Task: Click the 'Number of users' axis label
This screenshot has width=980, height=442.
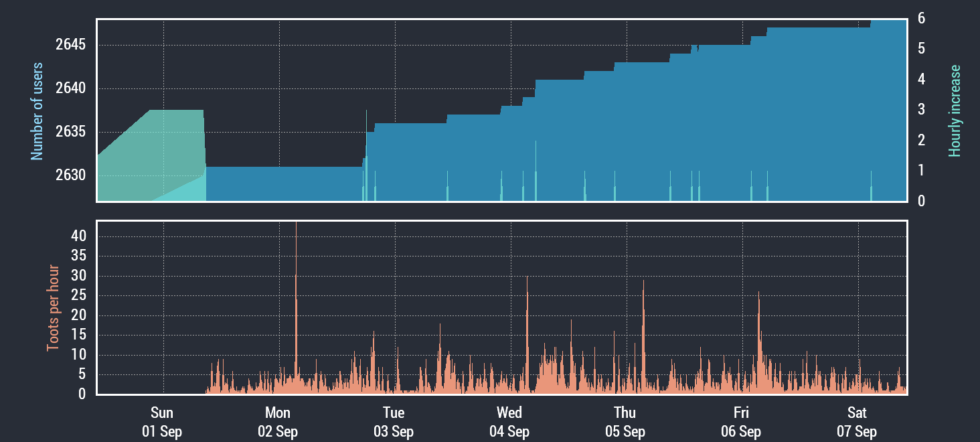Action: [x=37, y=111]
